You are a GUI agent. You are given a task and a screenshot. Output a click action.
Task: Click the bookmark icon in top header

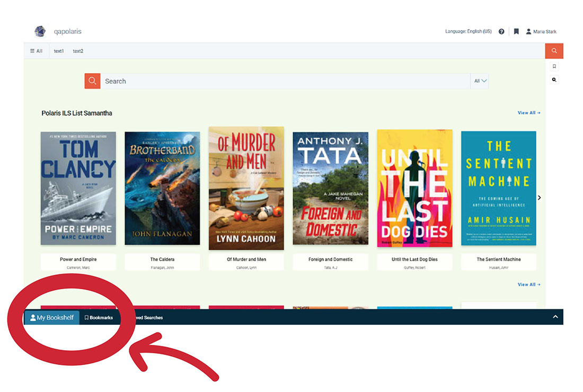(516, 32)
